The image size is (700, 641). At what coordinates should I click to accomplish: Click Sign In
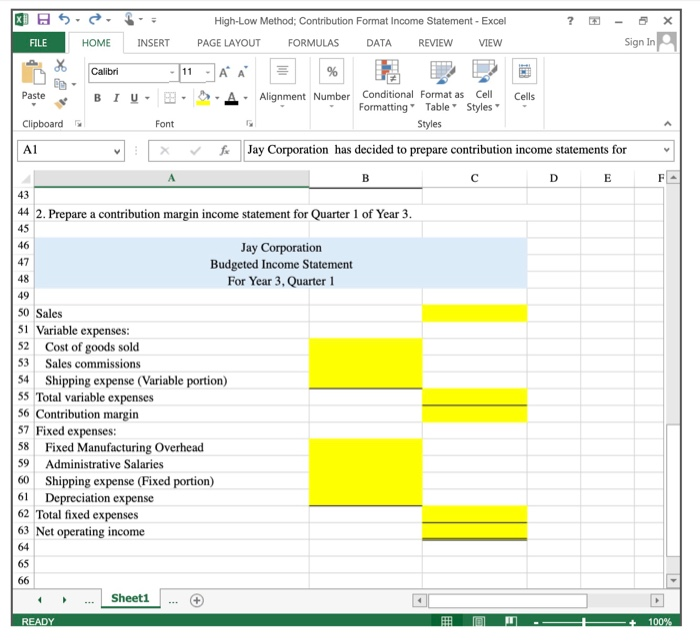click(639, 42)
